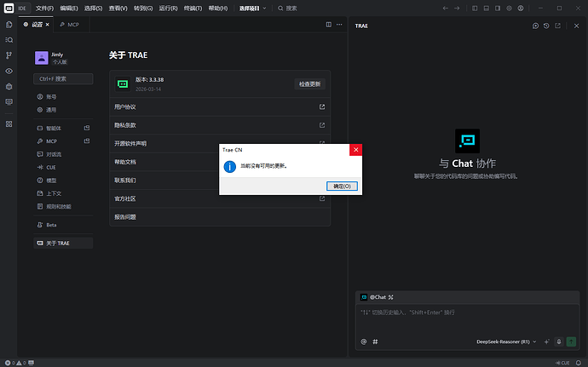Expand the DeepSeek-Reasoner (R1) model dropdown
The image size is (588, 367).
pyautogui.click(x=506, y=341)
